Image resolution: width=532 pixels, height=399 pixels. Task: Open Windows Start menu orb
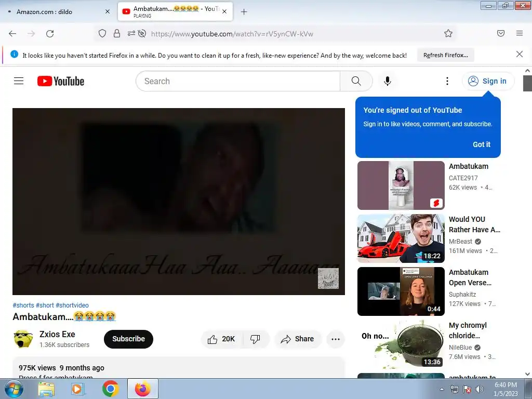click(13, 389)
